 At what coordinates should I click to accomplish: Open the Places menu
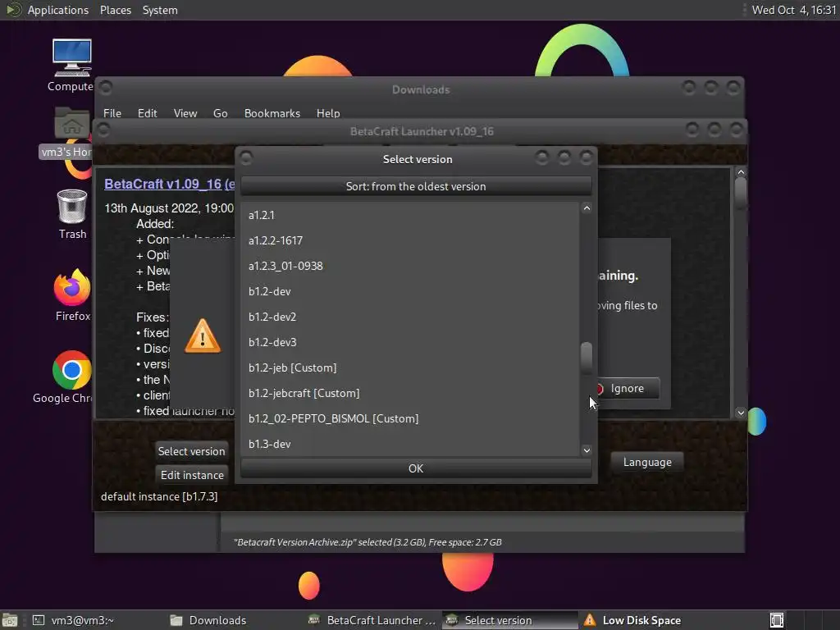coord(115,10)
